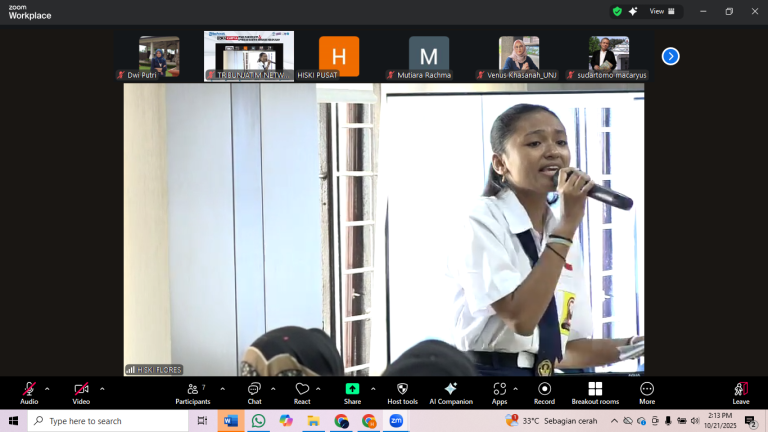Select the Venus Khasanah_UNJ video thumbnail
The width and height of the screenshot is (768, 432).
coord(519,55)
